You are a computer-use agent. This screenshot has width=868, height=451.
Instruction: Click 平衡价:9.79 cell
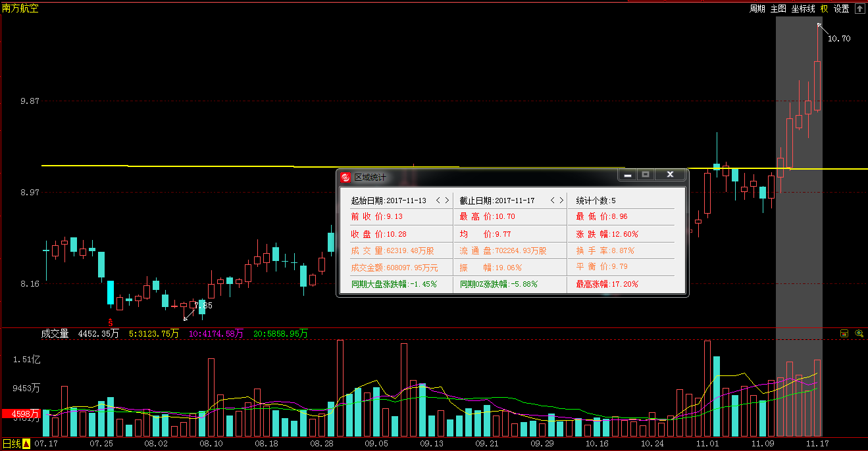(602, 268)
